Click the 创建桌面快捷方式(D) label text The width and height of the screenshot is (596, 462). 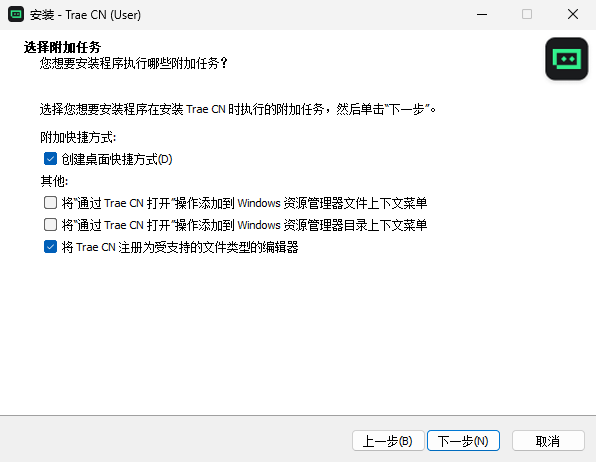(117, 159)
